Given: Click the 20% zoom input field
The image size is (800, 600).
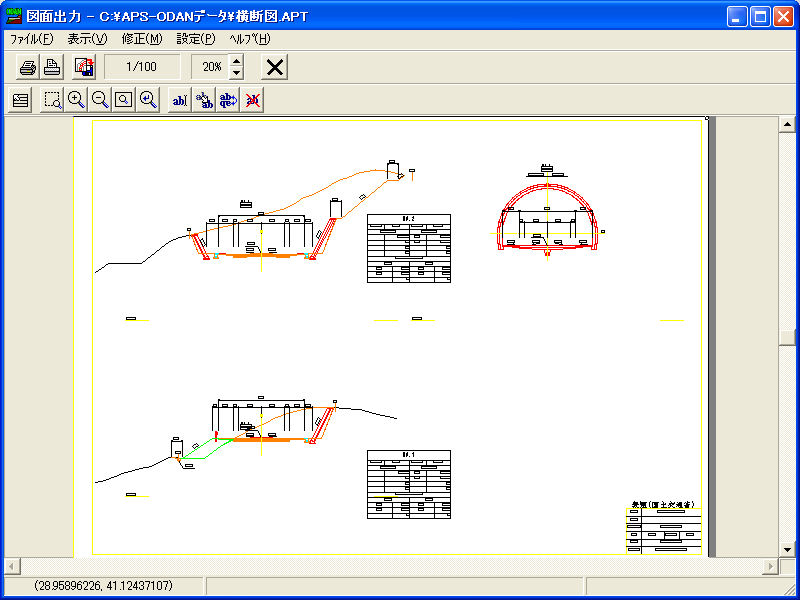Looking at the screenshot, I should coord(210,67).
